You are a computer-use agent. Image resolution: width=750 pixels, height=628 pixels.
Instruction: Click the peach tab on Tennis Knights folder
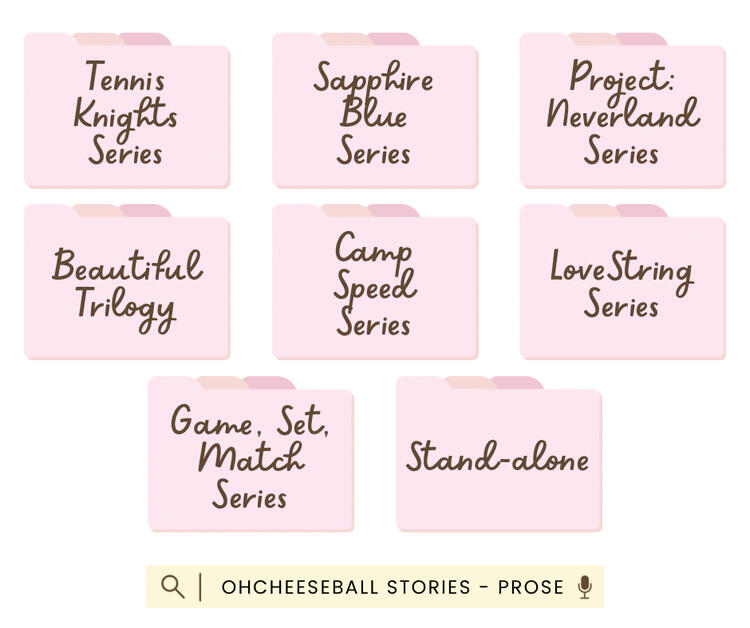click(97, 39)
